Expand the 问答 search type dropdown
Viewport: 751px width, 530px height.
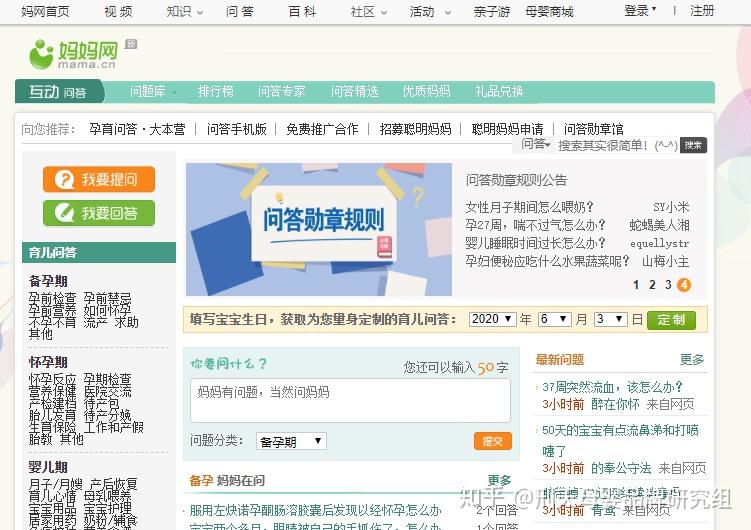[535, 144]
